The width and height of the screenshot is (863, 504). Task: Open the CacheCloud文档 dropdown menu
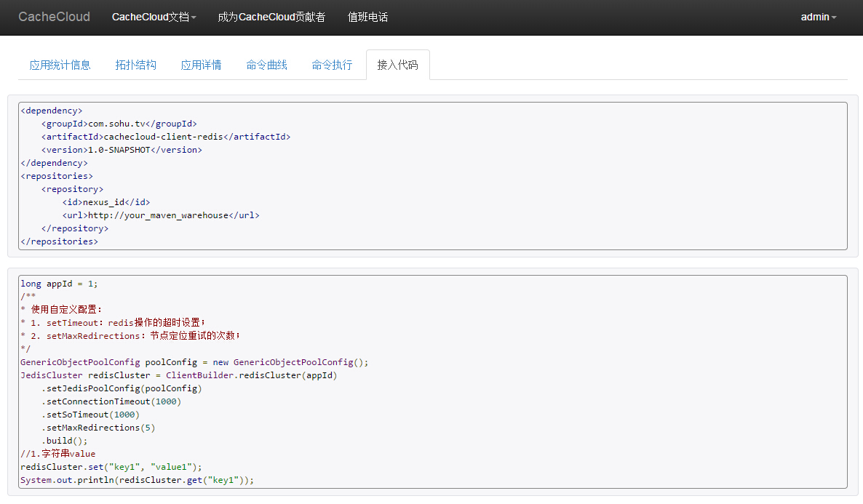[x=154, y=17]
